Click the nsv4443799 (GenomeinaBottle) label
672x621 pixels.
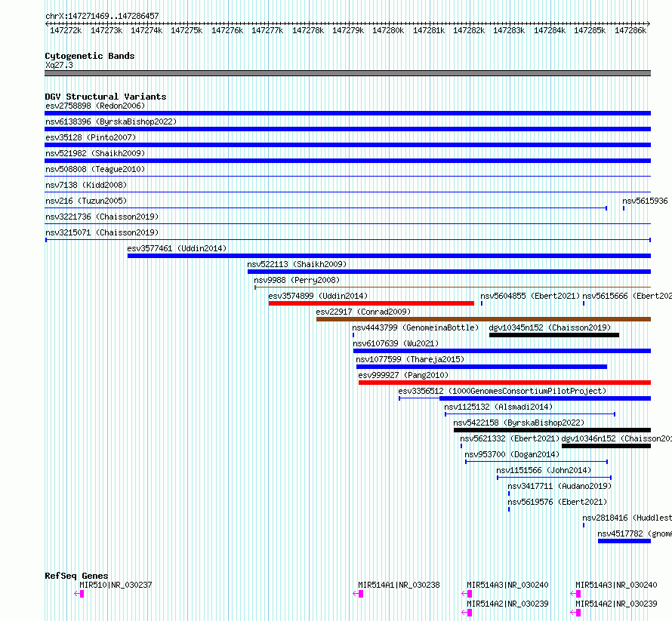point(415,327)
